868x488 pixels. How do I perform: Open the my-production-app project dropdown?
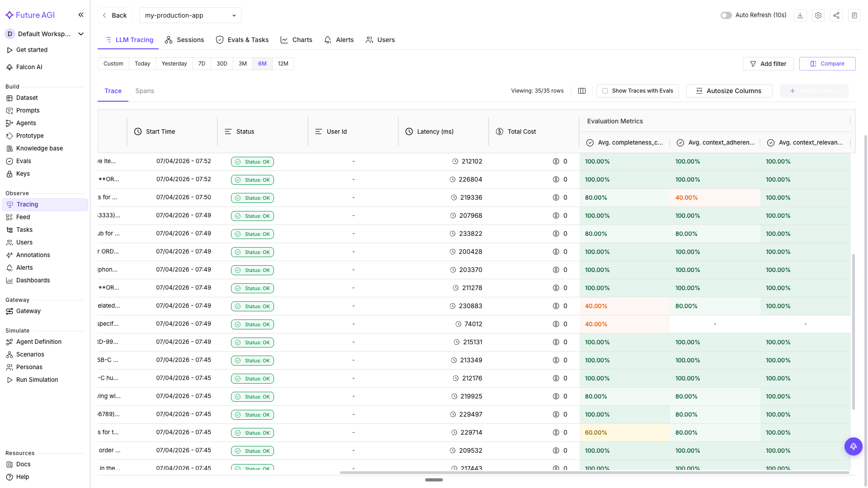[x=190, y=15]
